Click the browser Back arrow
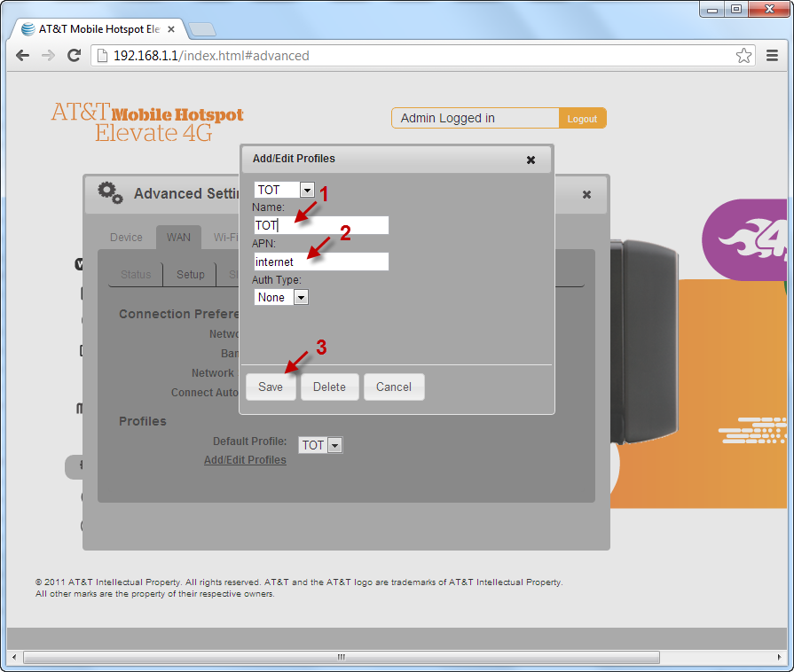 coord(23,55)
